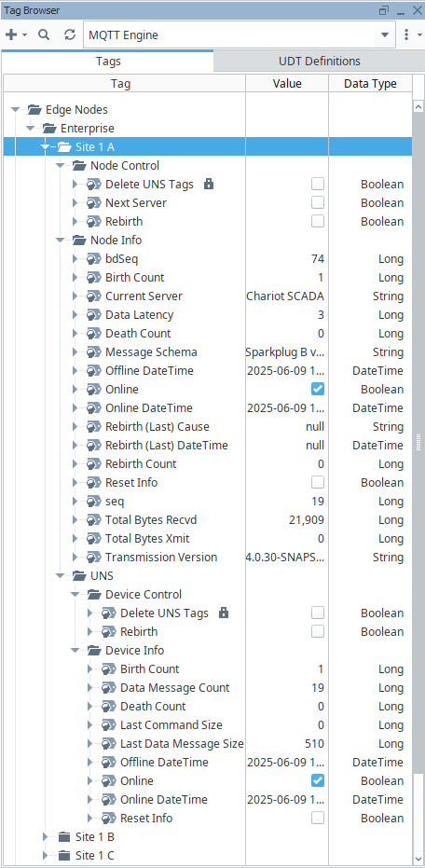Uncheck the Node Info Online checkbox
The height and width of the screenshot is (868, 425).
coord(318,389)
